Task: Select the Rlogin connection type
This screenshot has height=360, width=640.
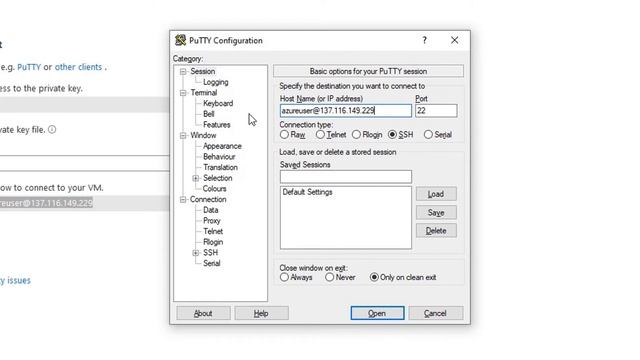Action: [356, 134]
